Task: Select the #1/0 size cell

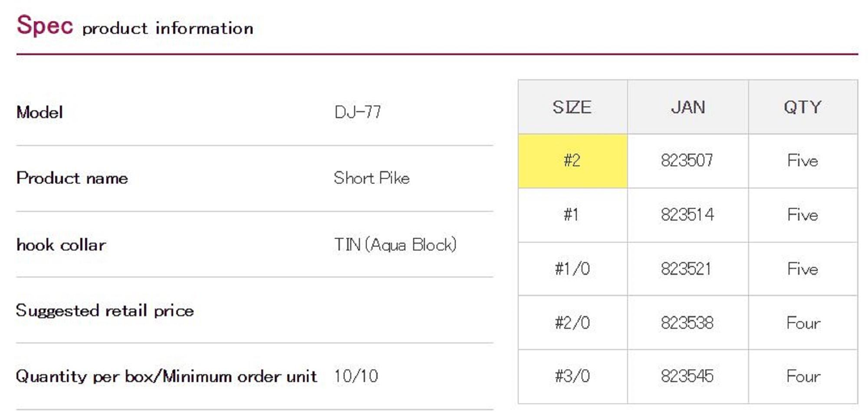Action: pos(572,269)
